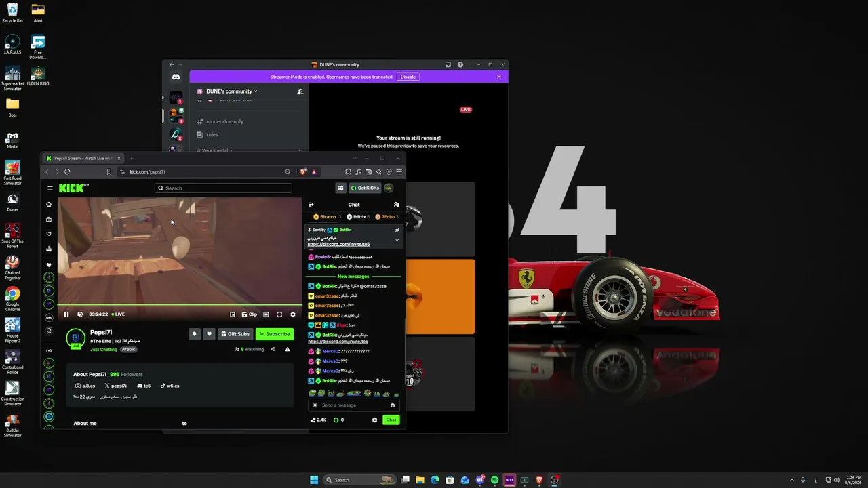Open the pinned discord.com invite link
Screen dimensions: 868x488
(x=338, y=244)
